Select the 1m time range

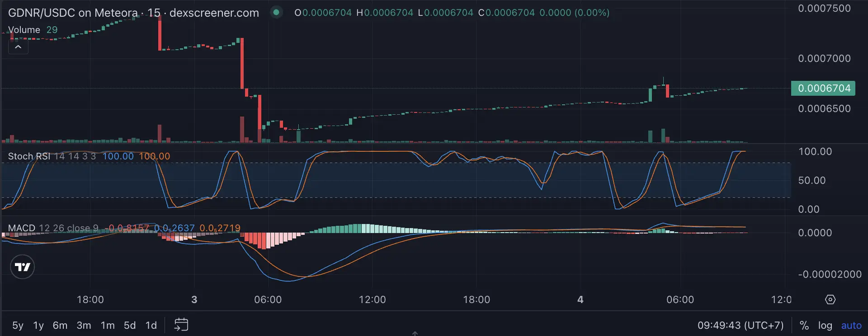click(108, 325)
